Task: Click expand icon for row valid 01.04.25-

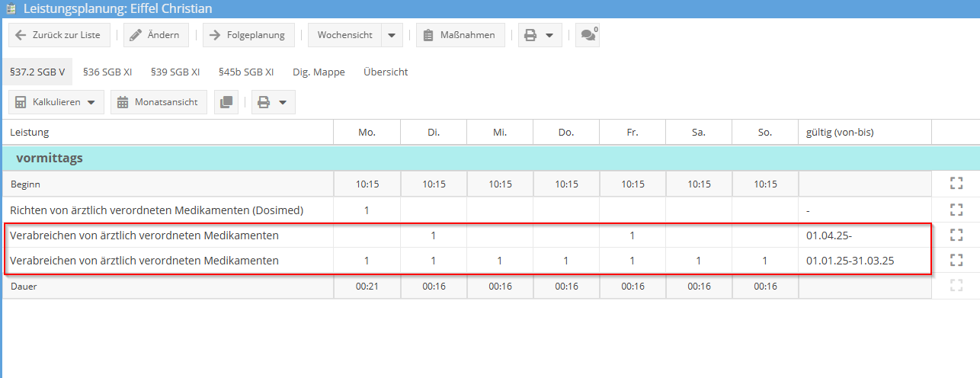Action: coord(956,235)
